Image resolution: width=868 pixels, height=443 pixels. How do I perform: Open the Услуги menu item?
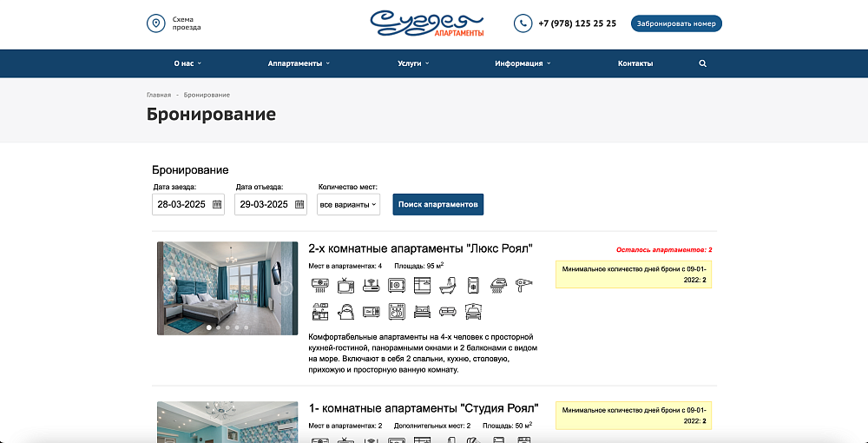[410, 63]
